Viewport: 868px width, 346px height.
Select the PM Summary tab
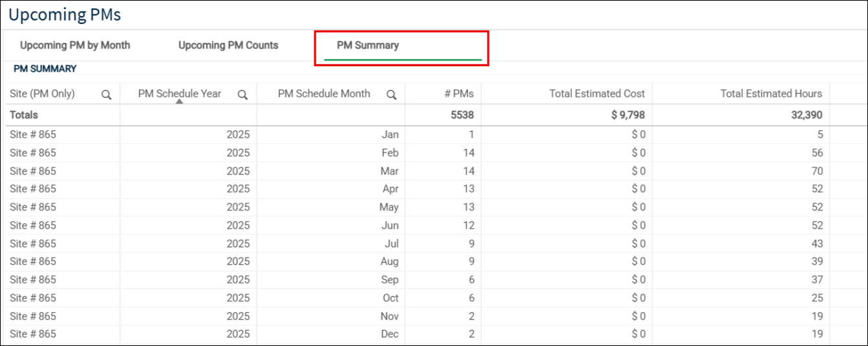tap(368, 45)
